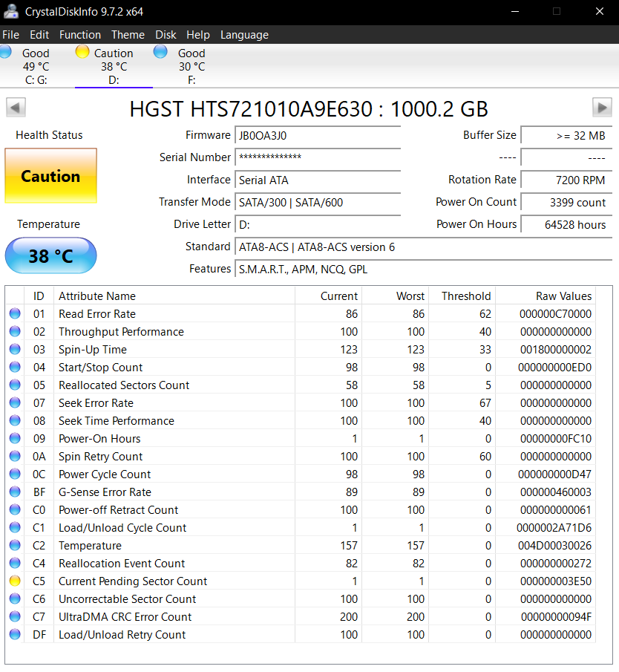Click status orb of Power Cycle Count row

click(x=15, y=474)
